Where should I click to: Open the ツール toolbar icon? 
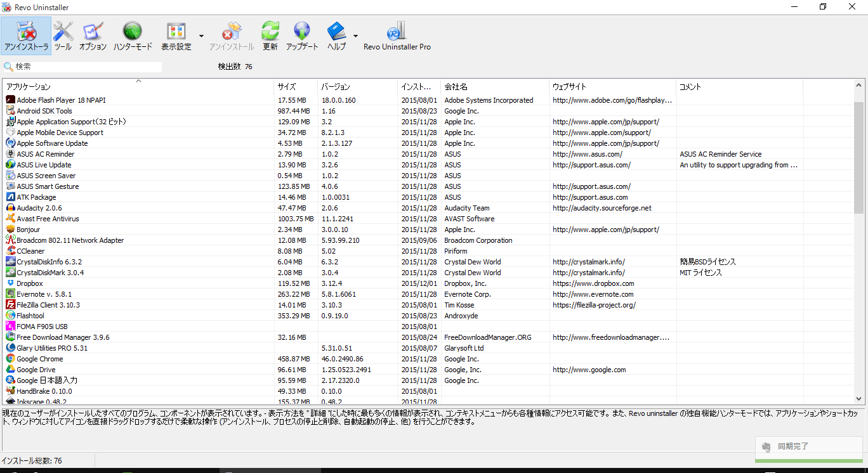tap(63, 36)
